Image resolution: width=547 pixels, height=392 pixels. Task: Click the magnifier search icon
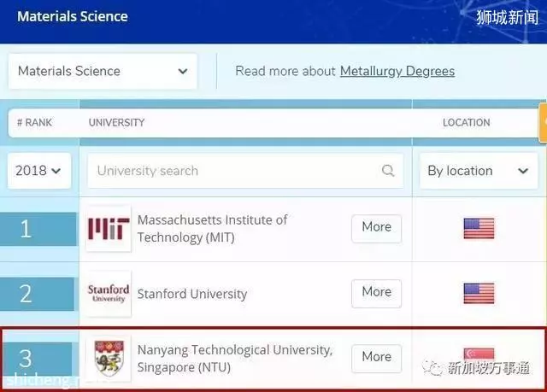387,171
